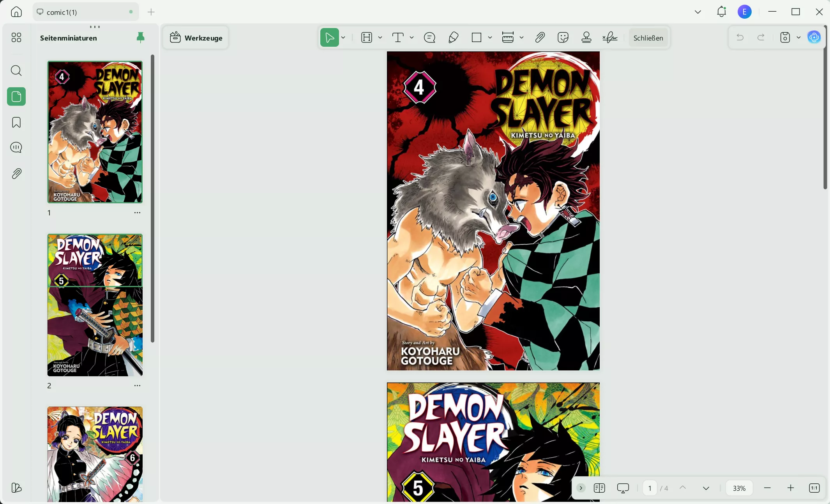Open the search panel in sidebar
830x504 pixels.
(x=16, y=70)
